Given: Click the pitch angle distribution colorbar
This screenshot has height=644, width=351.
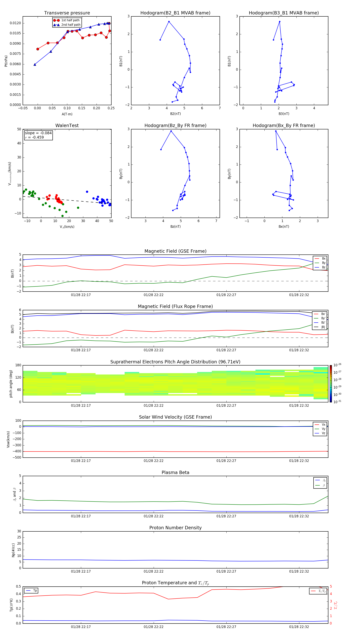Looking at the screenshot, I should (331, 384).
